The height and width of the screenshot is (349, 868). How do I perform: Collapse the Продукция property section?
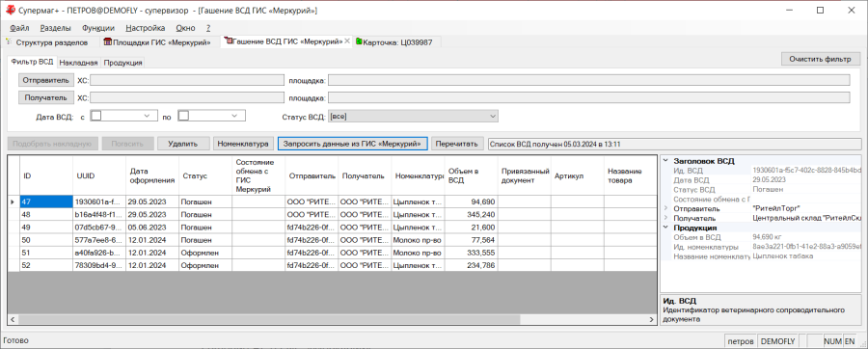pyautogui.click(x=665, y=228)
